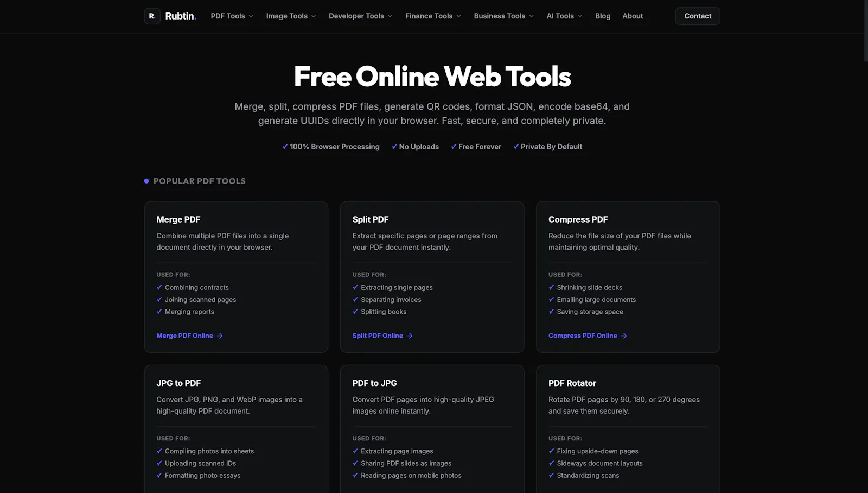Select the Compress PDF card title
Screen dimensions: 868x493
(x=578, y=219)
